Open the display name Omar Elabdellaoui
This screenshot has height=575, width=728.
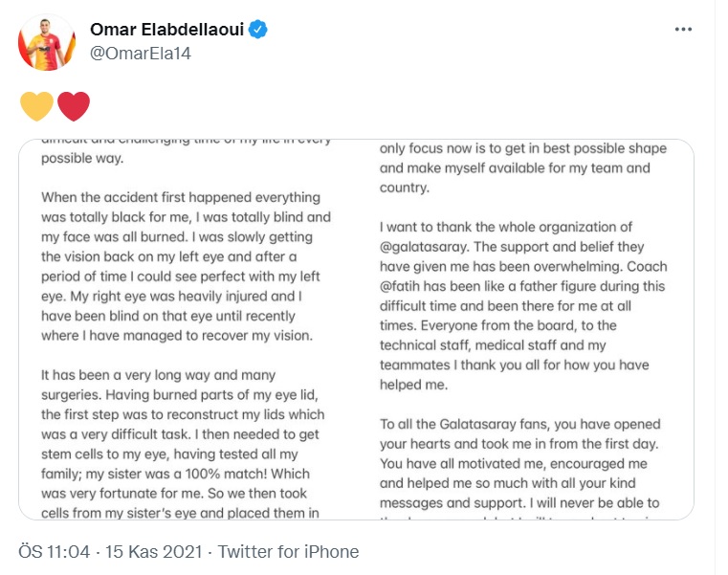167,30
